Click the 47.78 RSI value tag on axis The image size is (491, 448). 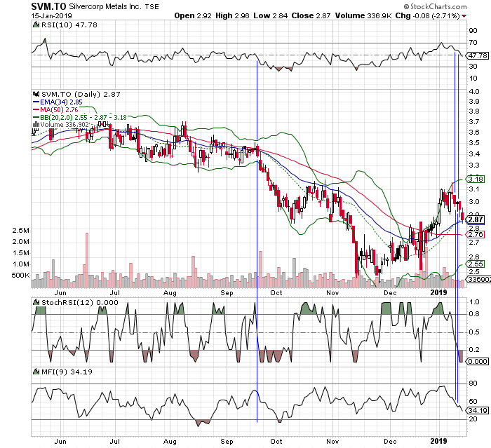[478, 55]
